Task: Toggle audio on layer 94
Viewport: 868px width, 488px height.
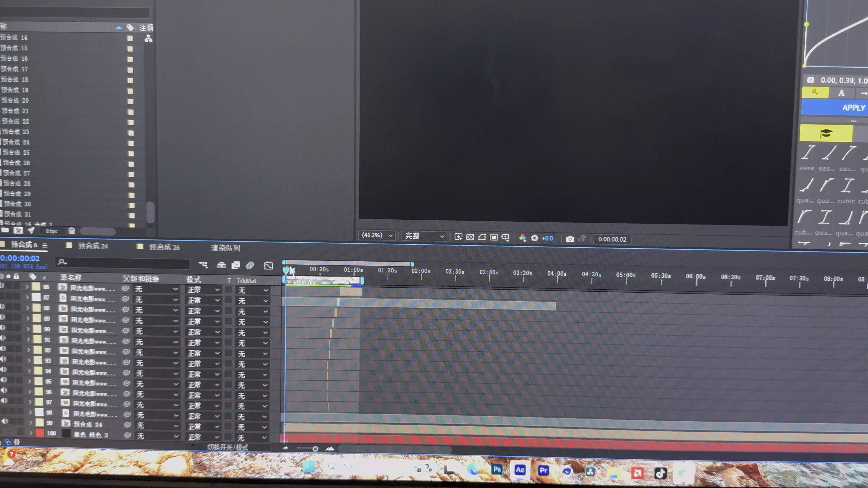Action: click(4, 369)
